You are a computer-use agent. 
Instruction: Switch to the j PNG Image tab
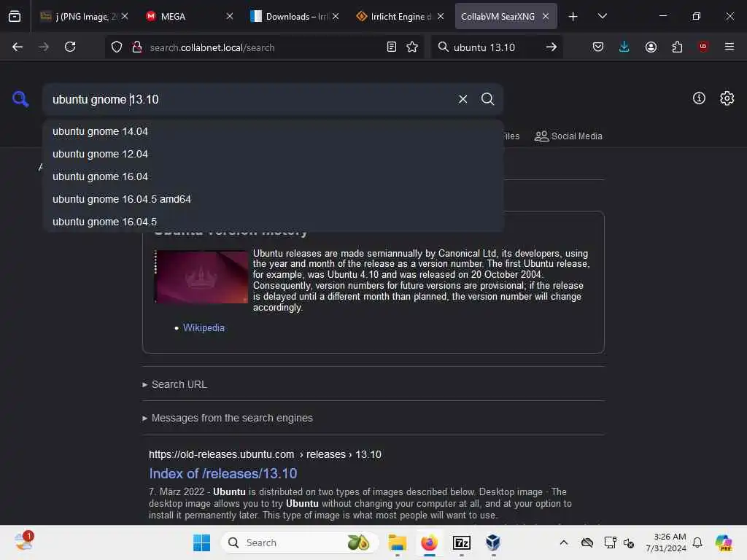pos(85,16)
